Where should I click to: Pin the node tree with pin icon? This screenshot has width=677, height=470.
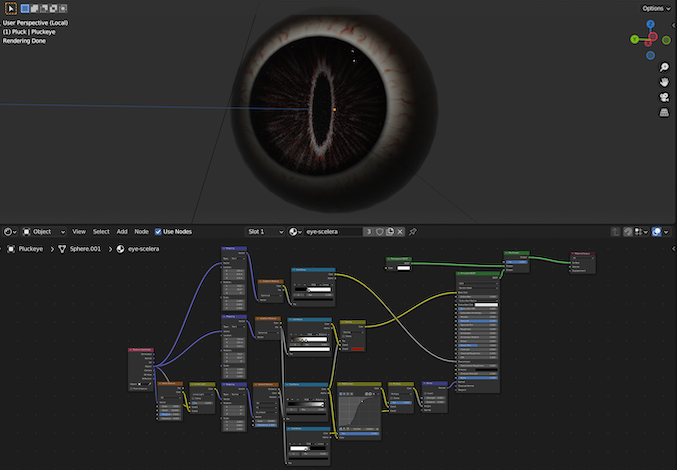[413, 231]
